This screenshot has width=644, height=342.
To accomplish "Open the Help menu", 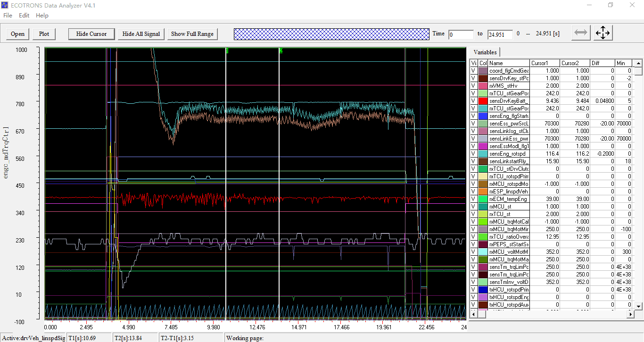I will pyautogui.click(x=42, y=15).
